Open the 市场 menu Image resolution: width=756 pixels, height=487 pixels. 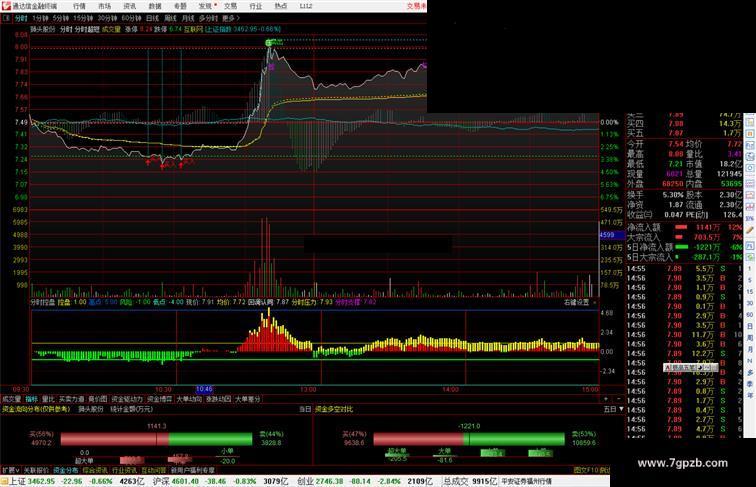[x=105, y=6]
